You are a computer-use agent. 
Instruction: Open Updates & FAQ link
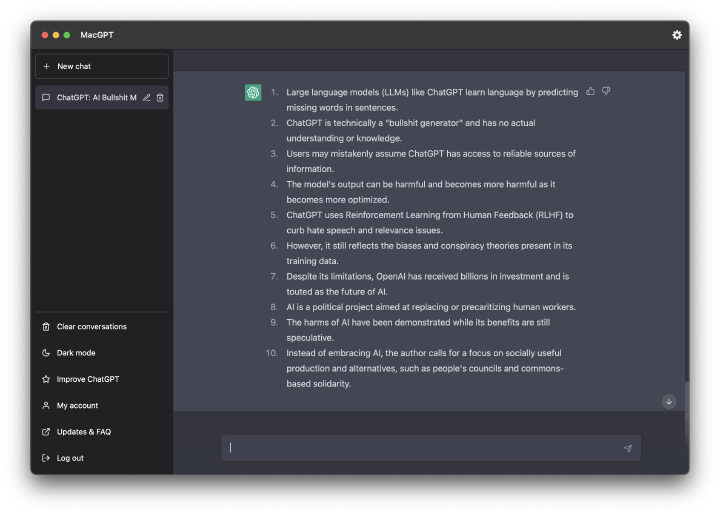[102, 431]
